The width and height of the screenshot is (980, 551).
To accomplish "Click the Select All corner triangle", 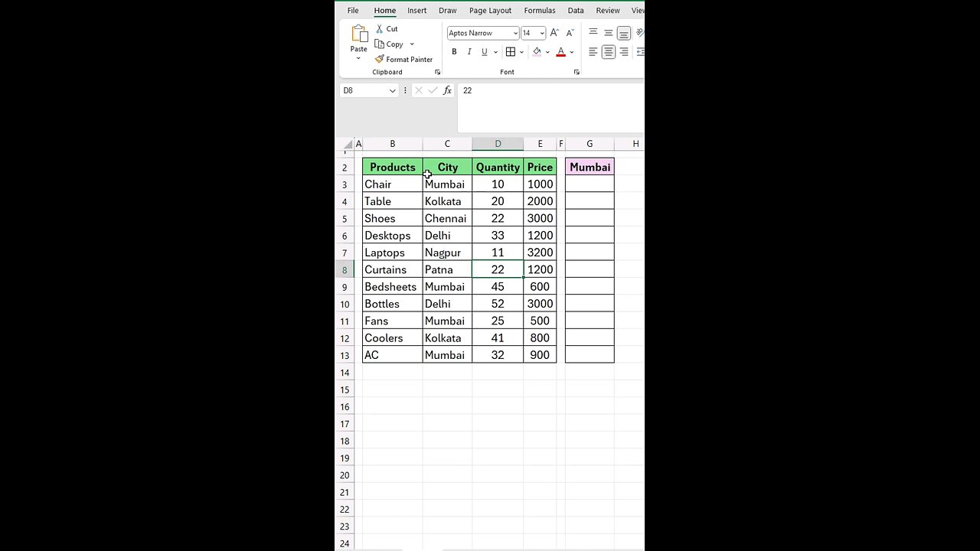I will click(348, 144).
